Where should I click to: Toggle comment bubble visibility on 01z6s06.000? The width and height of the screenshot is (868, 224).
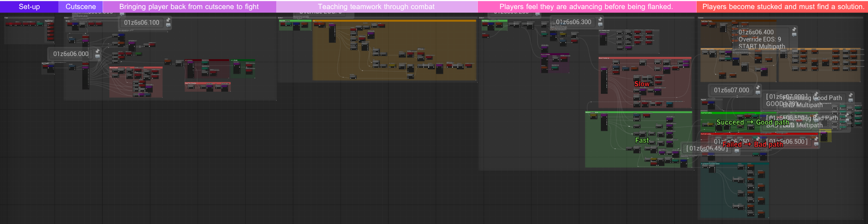[x=97, y=56]
